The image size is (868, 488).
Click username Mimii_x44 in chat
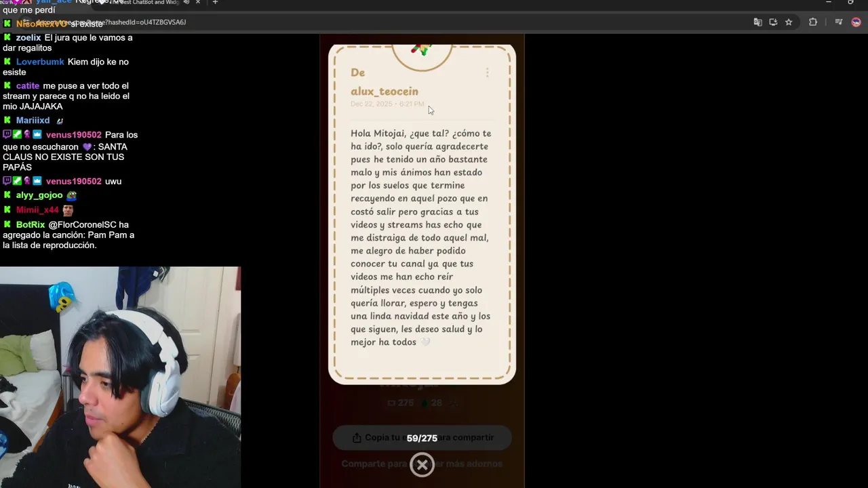pyautogui.click(x=37, y=210)
